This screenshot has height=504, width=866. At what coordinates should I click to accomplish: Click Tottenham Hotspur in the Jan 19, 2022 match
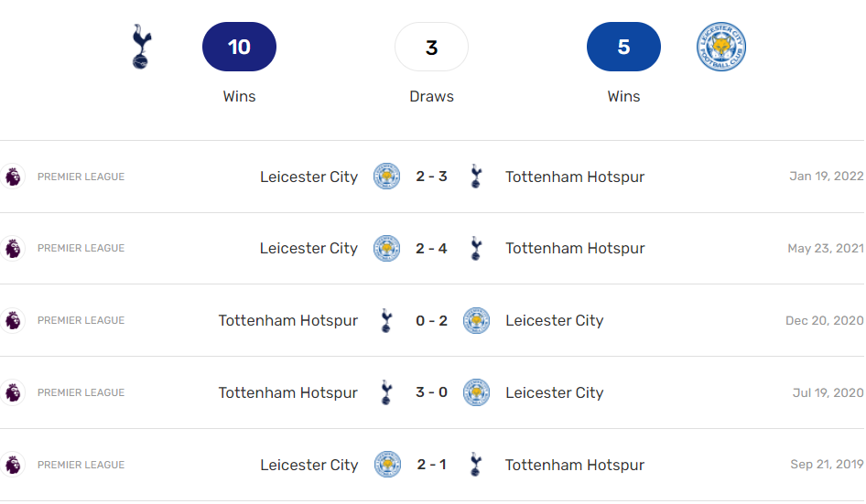(575, 177)
